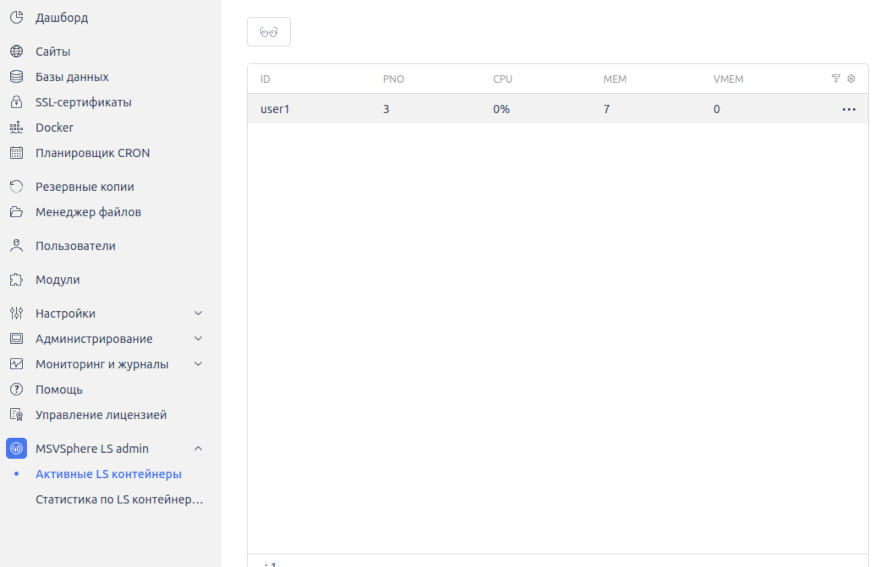Open the three-dots menu for user1 row
This screenshot has height=567, width=880.
(x=849, y=109)
